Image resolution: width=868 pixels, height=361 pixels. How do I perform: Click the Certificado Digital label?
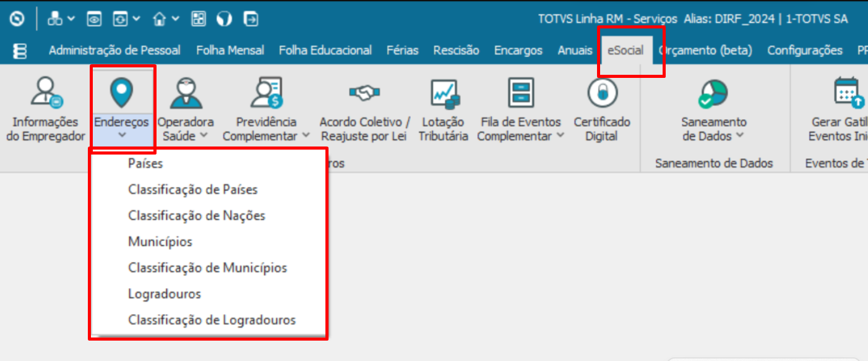click(601, 129)
